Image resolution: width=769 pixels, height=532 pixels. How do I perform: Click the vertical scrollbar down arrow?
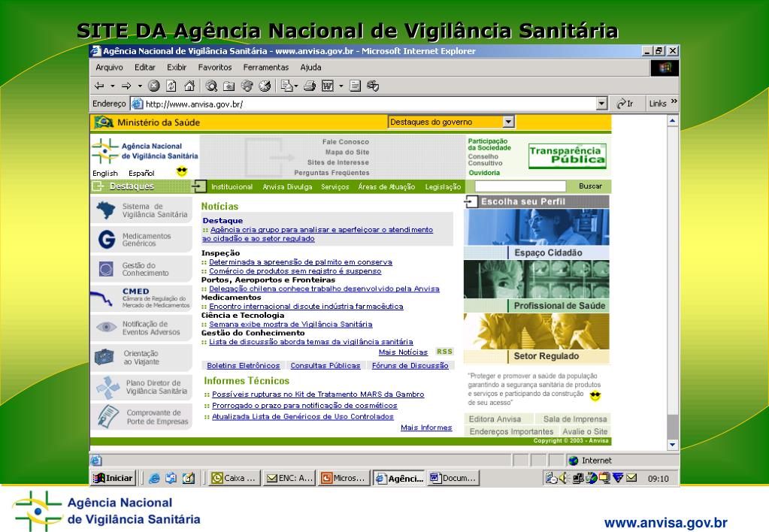click(x=673, y=445)
